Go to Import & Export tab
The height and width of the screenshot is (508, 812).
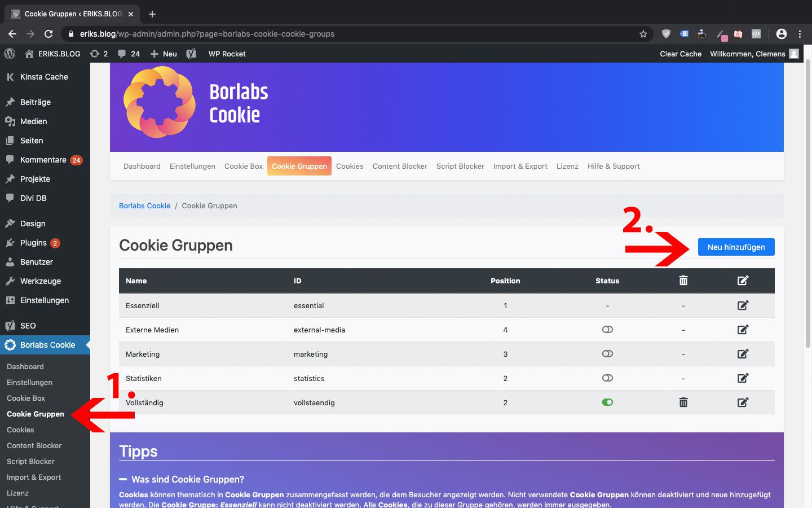click(520, 166)
